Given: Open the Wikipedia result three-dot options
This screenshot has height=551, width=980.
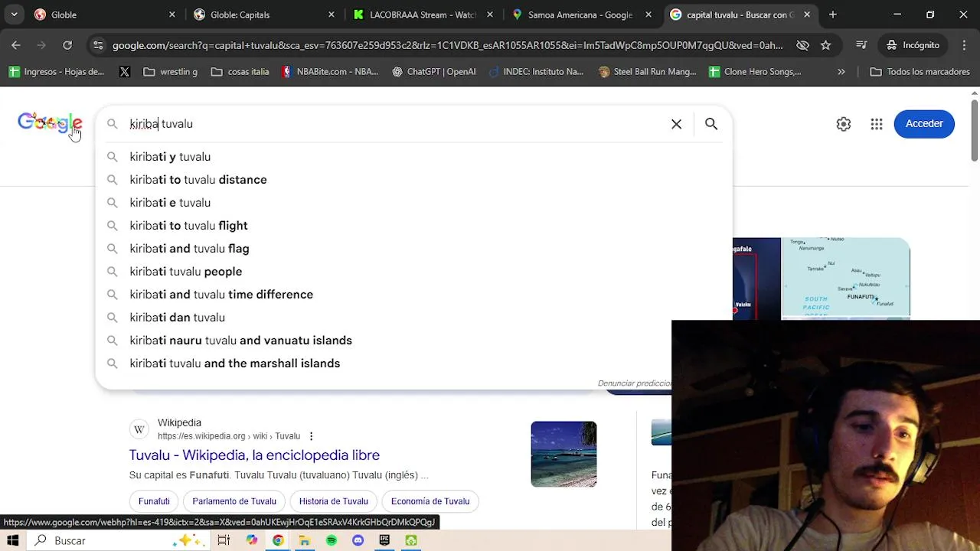Looking at the screenshot, I should pyautogui.click(x=311, y=436).
